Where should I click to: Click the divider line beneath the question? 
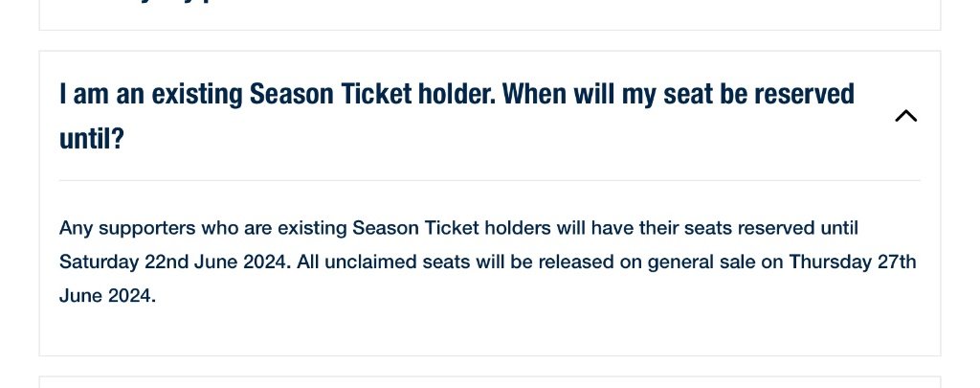[x=489, y=180]
